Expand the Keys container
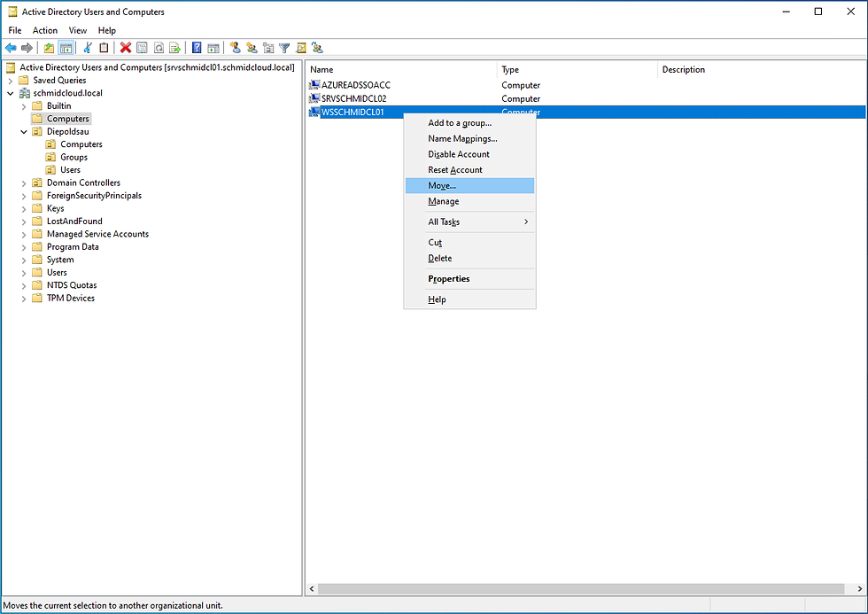Screen dimensions: 868x614 (24, 209)
